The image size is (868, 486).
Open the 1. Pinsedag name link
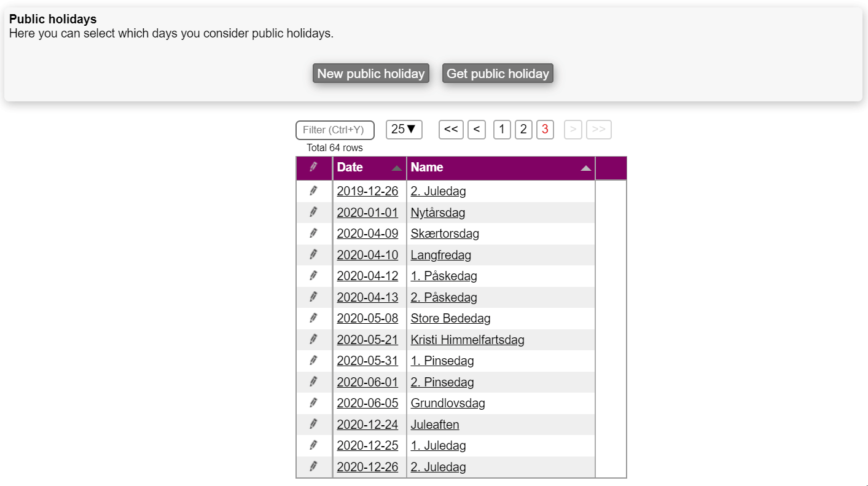coord(442,361)
